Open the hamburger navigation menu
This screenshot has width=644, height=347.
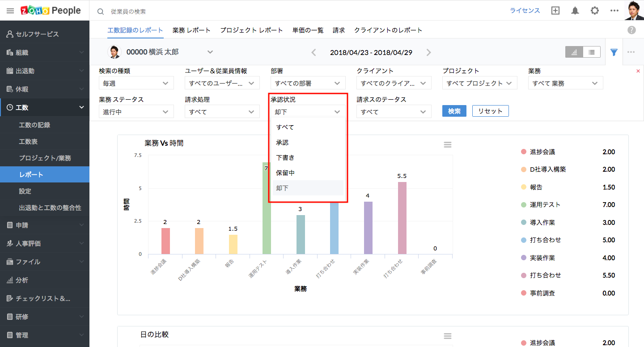(10, 11)
